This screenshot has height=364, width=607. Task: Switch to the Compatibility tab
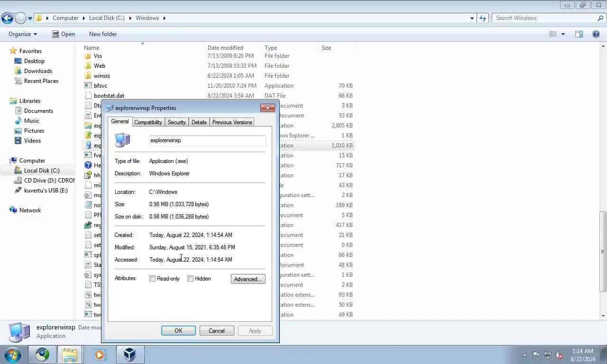pos(148,122)
